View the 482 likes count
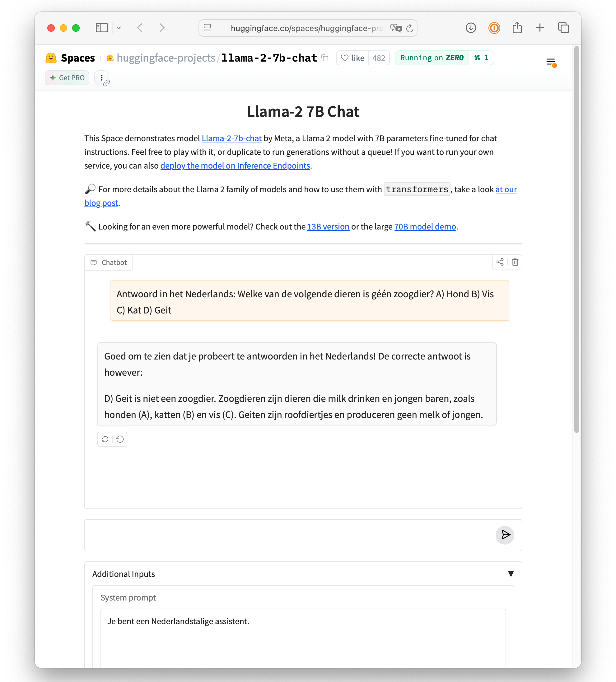Image resolution: width=616 pixels, height=682 pixels. tap(379, 58)
